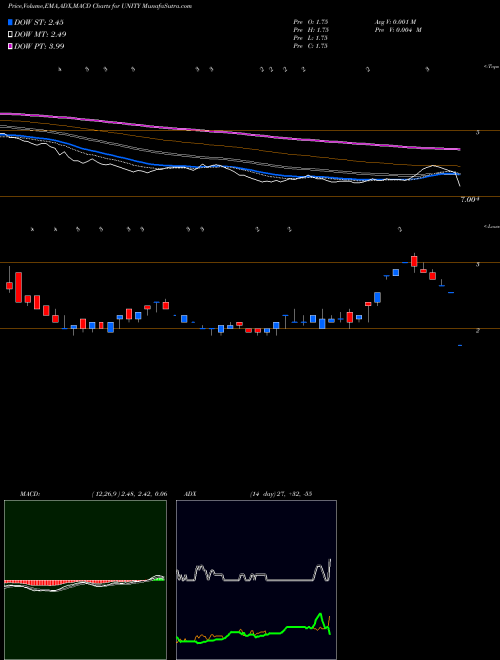Click the ADX '(14 day) 27, +32, -55' values
This screenshot has width=500, height=660.
(280, 493)
